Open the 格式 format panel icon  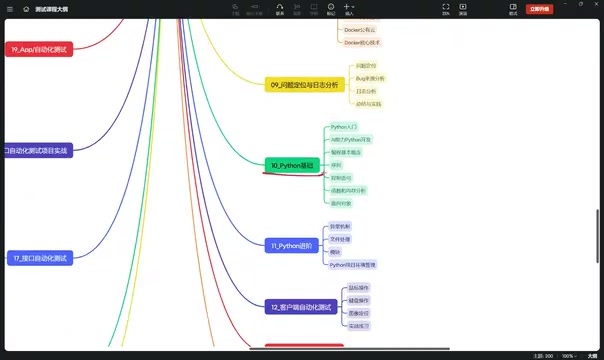click(x=513, y=9)
